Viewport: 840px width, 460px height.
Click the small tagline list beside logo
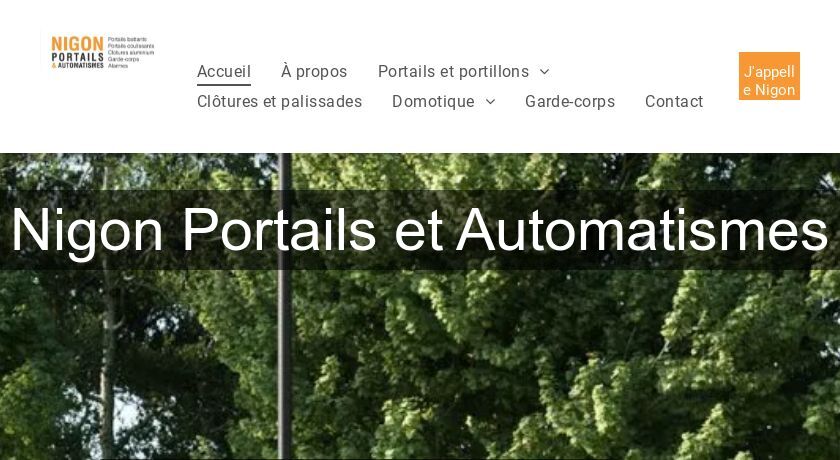click(x=131, y=52)
